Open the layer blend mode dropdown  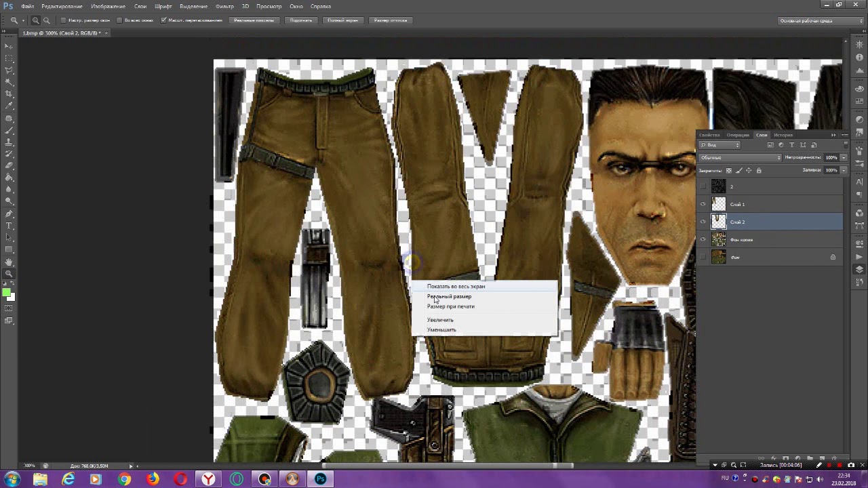click(740, 157)
